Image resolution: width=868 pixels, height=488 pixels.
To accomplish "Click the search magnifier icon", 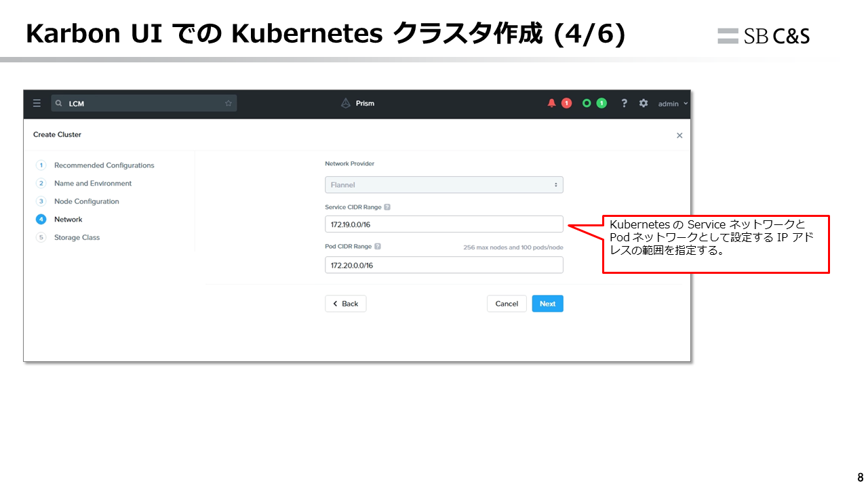I will 59,104.
